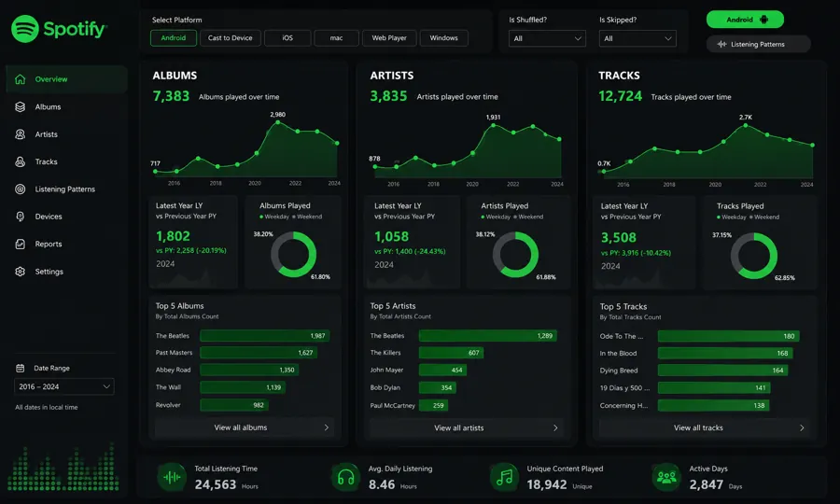Click the Listening Patterns sidebar icon
This screenshot has width=840, height=504.
click(21, 189)
